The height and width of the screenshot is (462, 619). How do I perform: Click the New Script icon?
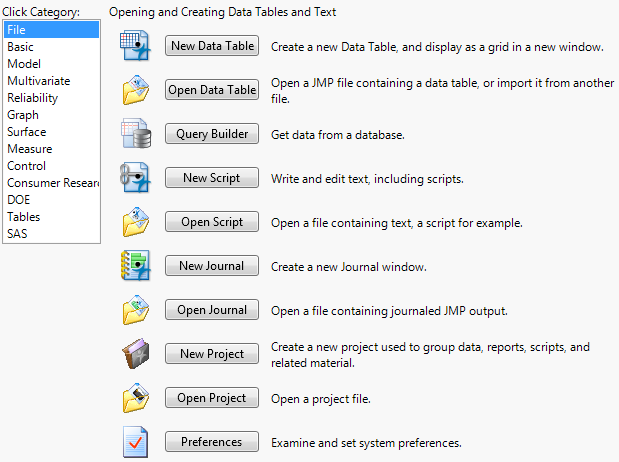point(134,178)
